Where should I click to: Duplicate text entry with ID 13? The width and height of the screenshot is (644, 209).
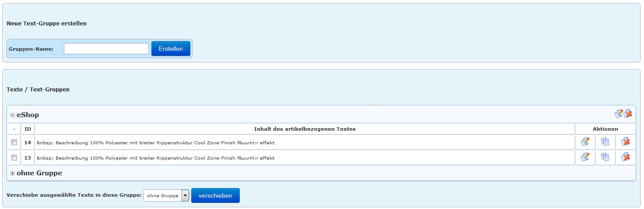coord(605,157)
